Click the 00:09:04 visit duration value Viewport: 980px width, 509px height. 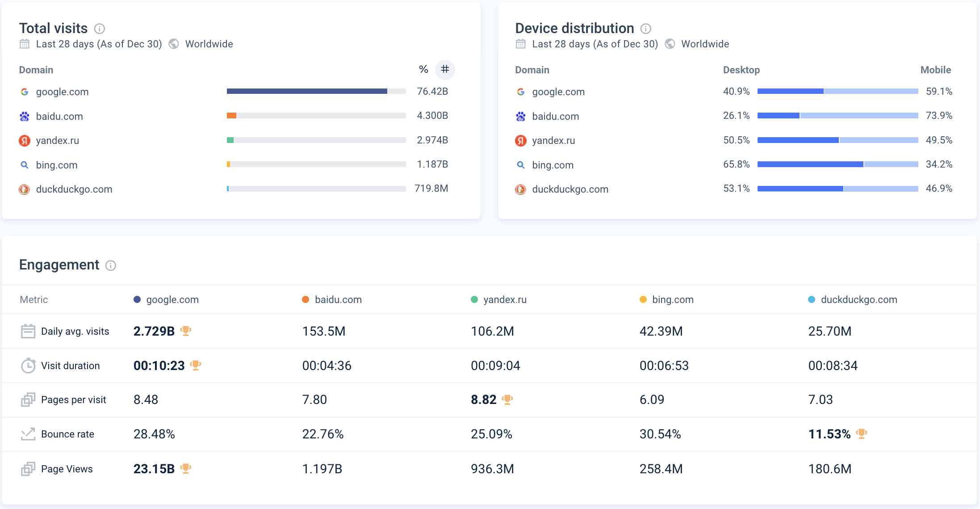pos(495,366)
